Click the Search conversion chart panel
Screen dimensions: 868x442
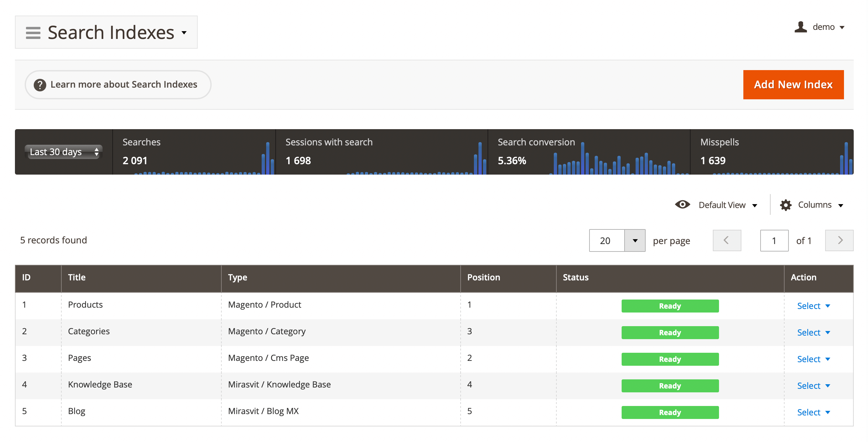588,152
